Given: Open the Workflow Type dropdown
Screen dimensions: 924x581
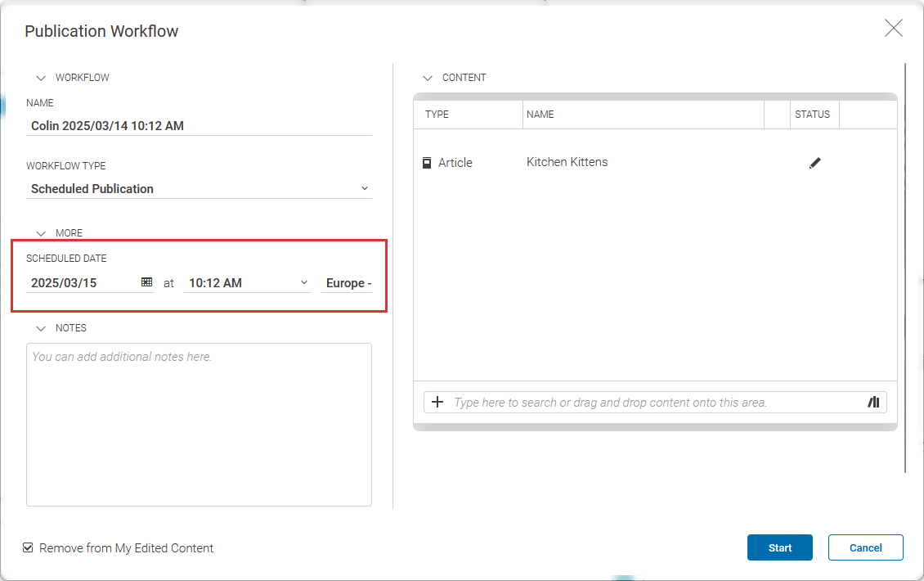Looking at the screenshot, I should [365, 188].
